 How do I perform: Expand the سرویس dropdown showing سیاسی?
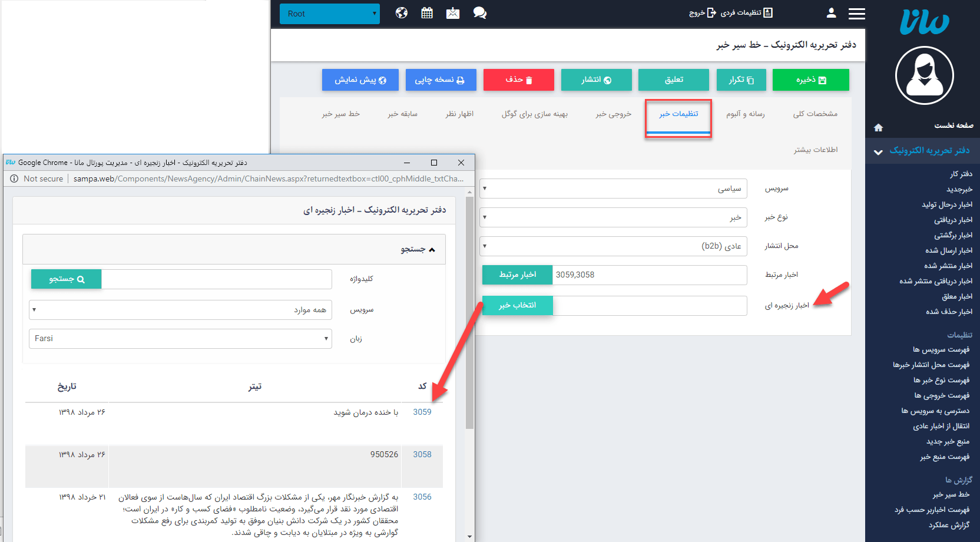(x=613, y=189)
